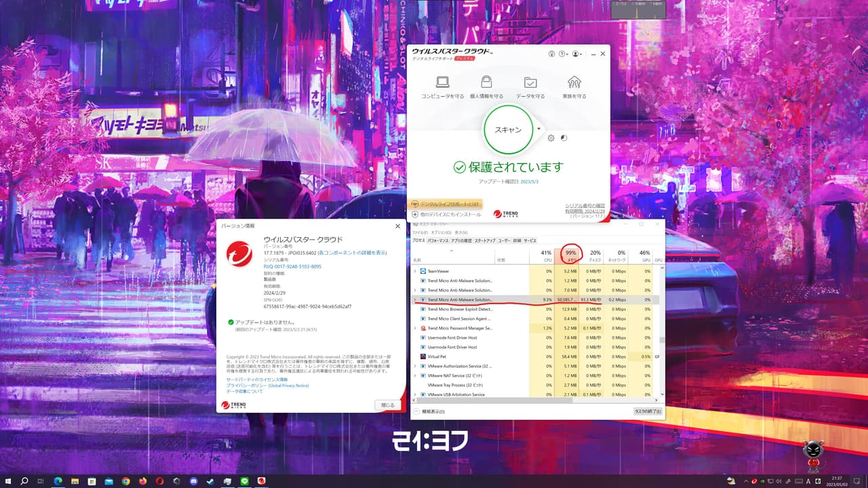Viewport: 868px width, 488px height.
Task: Open Google Chrome from taskbar
Action: click(126, 481)
